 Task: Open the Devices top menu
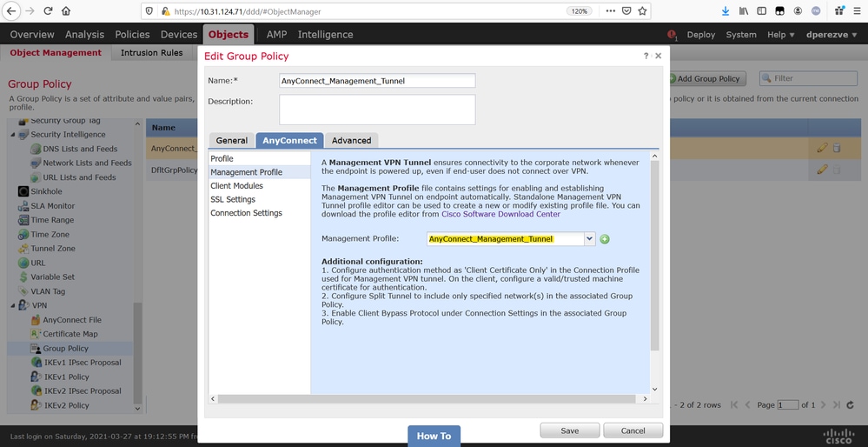179,34
